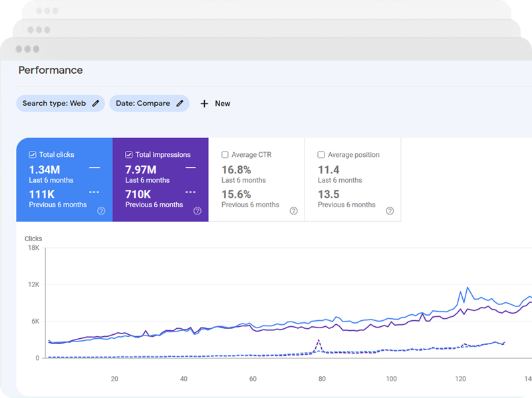Uncheck the Total clicks checkbox

tap(33, 155)
